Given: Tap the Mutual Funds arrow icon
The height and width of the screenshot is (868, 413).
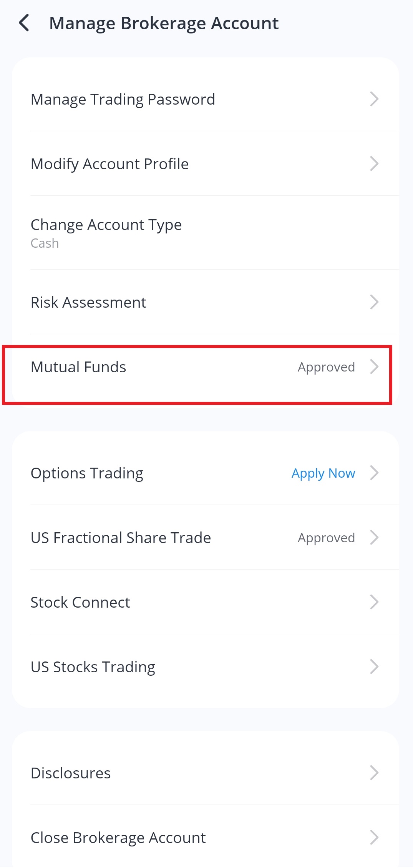Looking at the screenshot, I should (x=374, y=367).
